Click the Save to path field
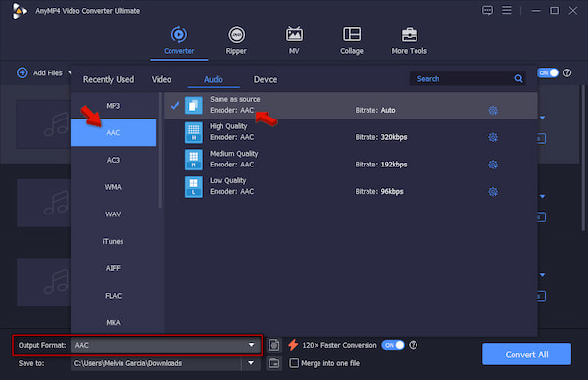 [x=156, y=363]
